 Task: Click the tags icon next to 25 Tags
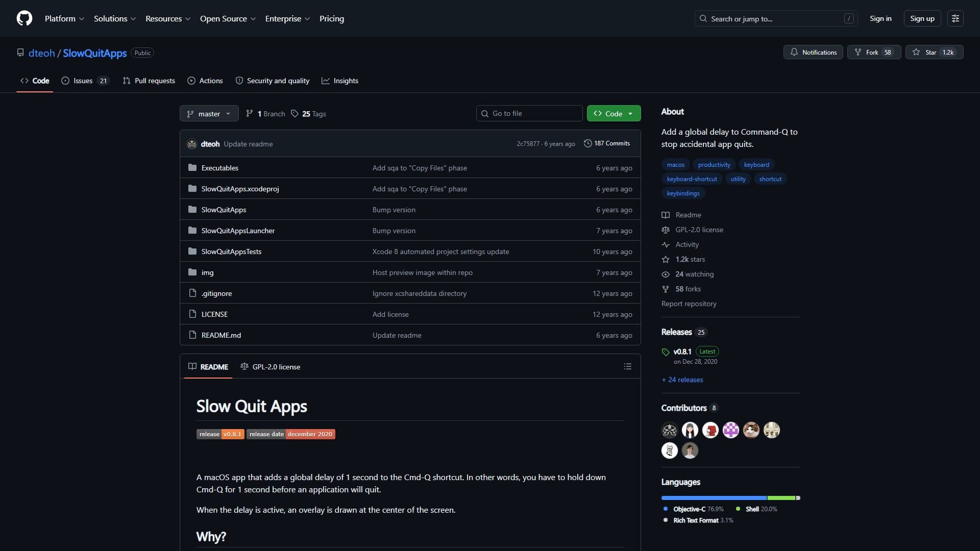295,113
